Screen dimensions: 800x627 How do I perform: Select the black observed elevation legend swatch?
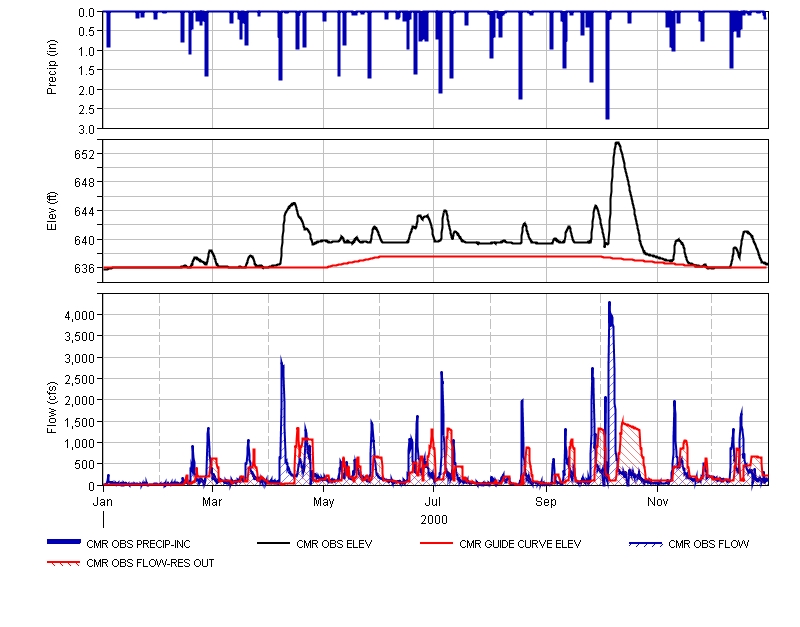[x=273, y=544]
